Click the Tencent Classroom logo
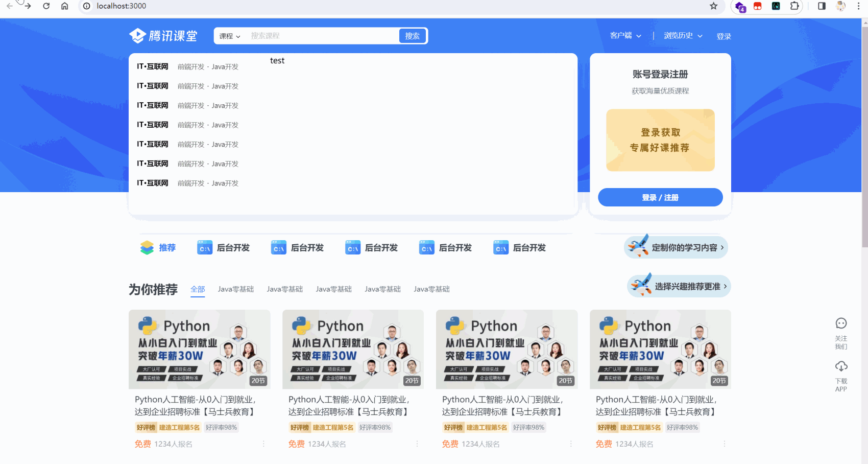The width and height of the screenshot is (868, 464). click(163, 36)
